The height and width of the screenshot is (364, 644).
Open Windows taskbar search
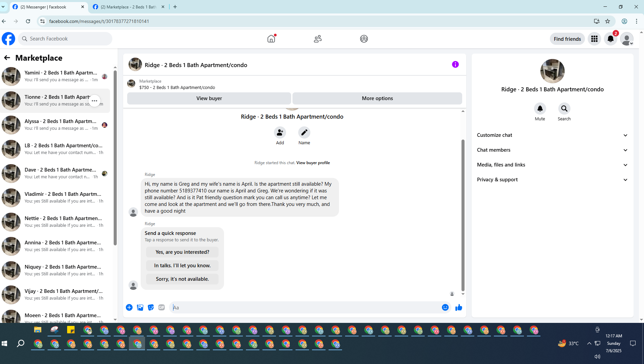coord(21,343)
